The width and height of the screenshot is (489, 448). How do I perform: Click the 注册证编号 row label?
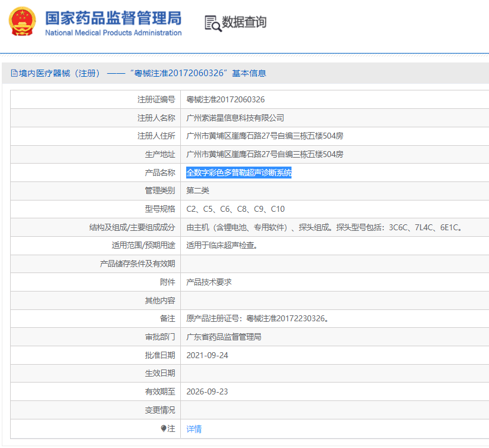coord(156,99)
